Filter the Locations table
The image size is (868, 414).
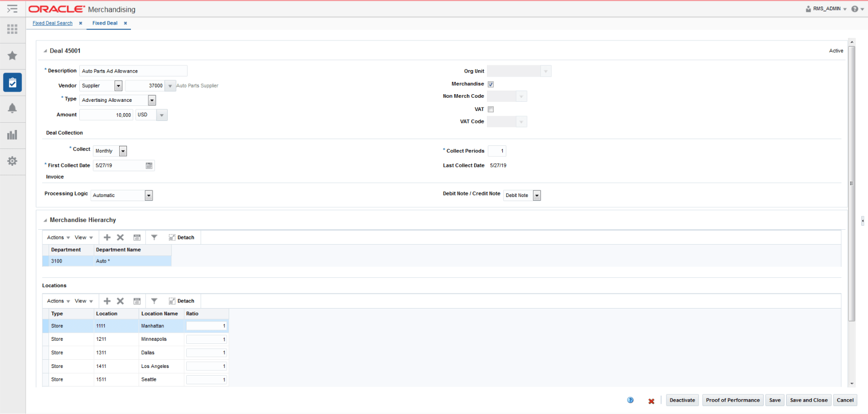coord(154,301)
